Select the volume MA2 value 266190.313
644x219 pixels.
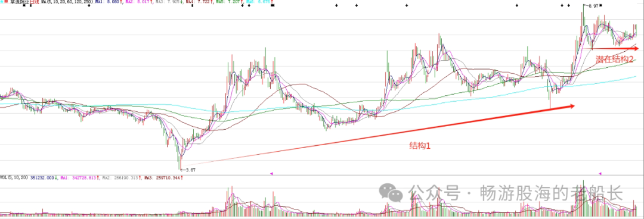point(126,178)
